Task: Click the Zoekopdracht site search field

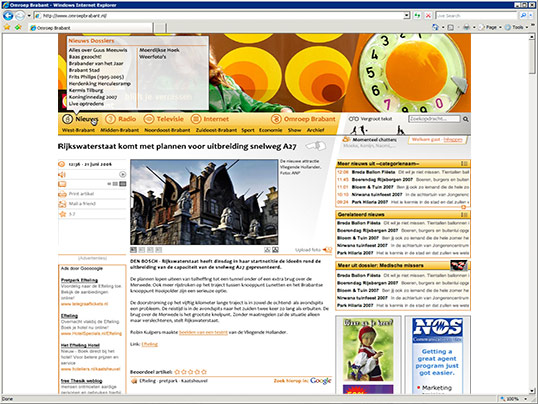Action: 434,119
